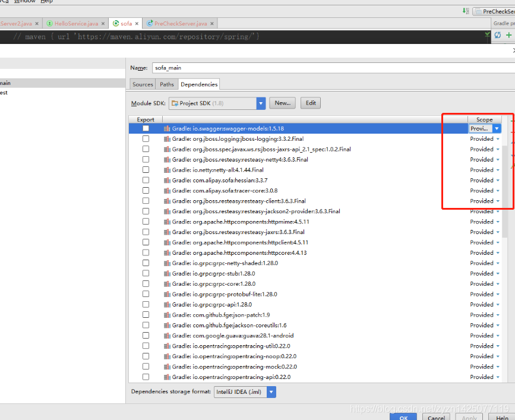Click the library icon beside tracer-core:3.0.8
Screen dimensions: 515x420
tap(167, 191)
